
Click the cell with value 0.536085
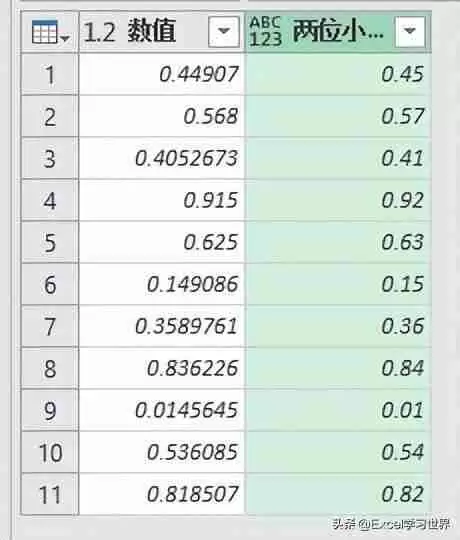pos(162,453)
